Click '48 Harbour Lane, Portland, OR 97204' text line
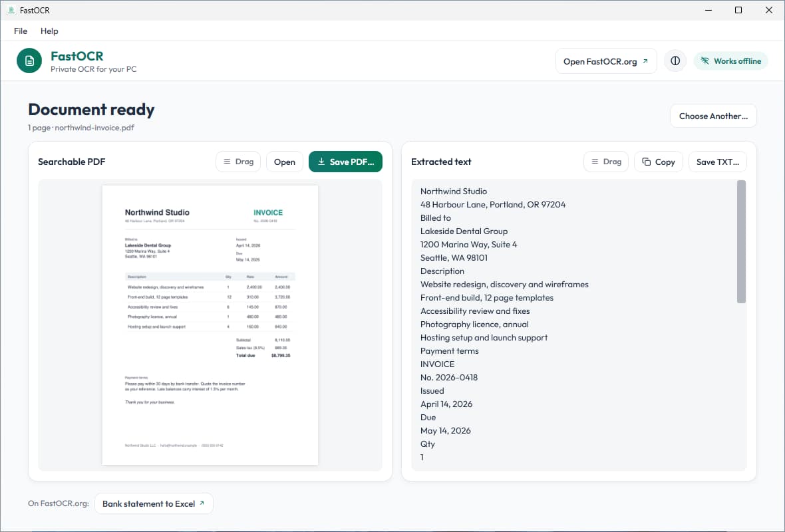The height and width of the screenshot is (532, 785). [x=493, y=205]
